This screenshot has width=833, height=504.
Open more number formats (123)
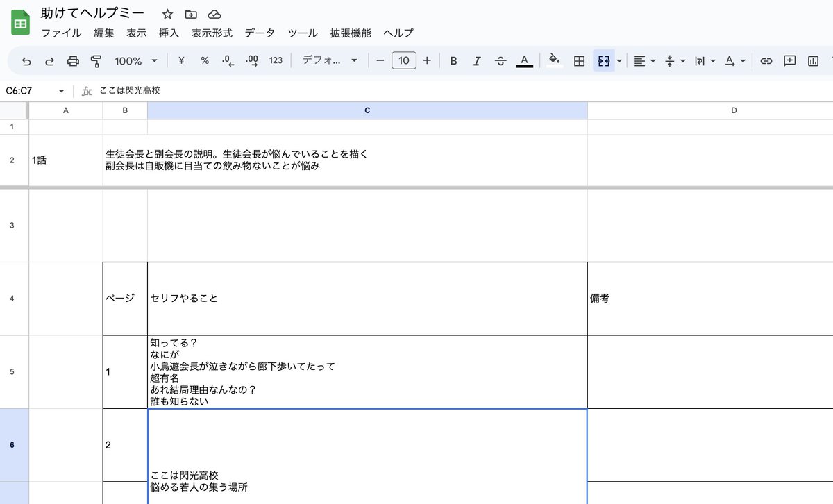[x=276, y=60]
